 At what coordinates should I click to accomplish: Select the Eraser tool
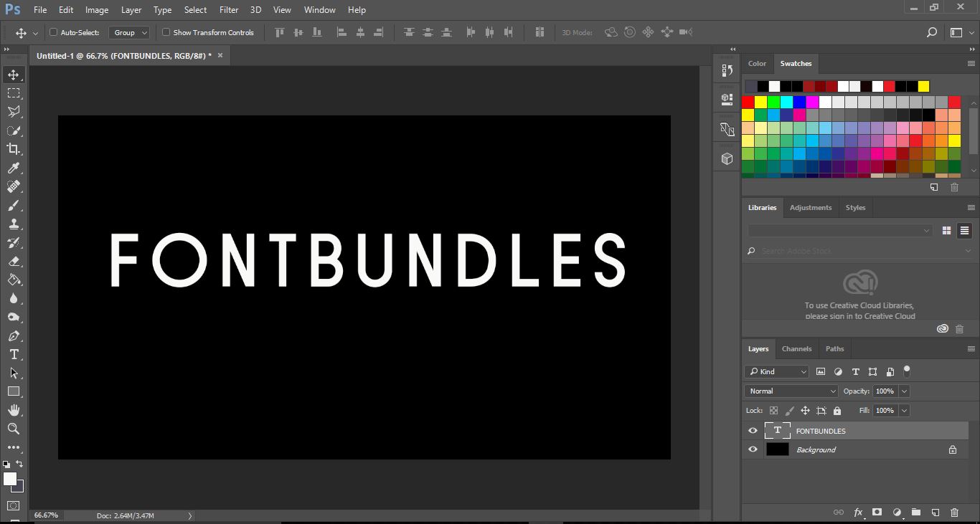pos(14,261)
